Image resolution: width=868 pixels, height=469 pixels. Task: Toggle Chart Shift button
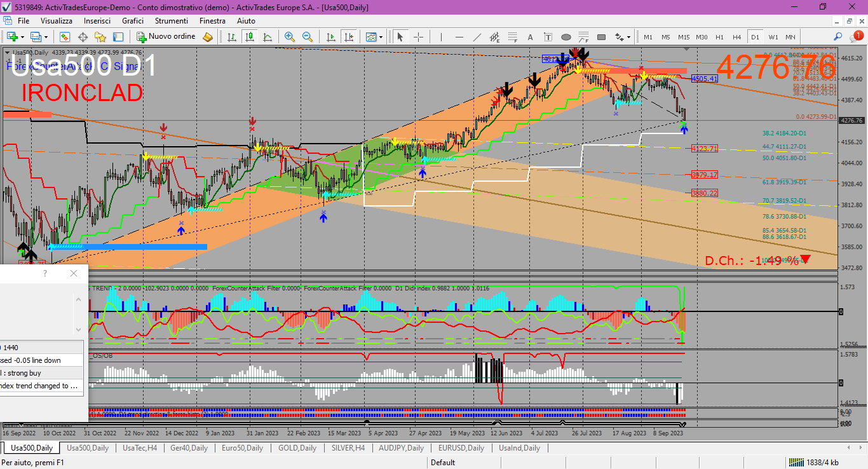348,37
